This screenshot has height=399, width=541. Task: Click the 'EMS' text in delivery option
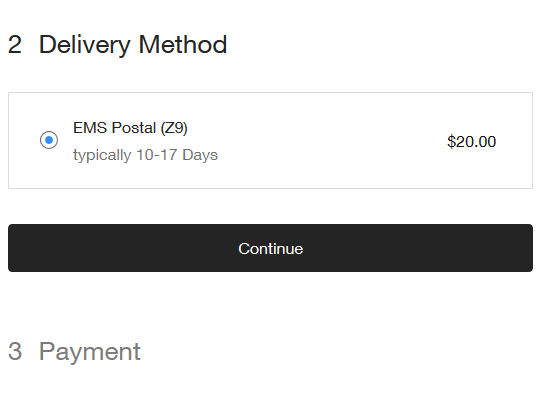click(90, 128)
